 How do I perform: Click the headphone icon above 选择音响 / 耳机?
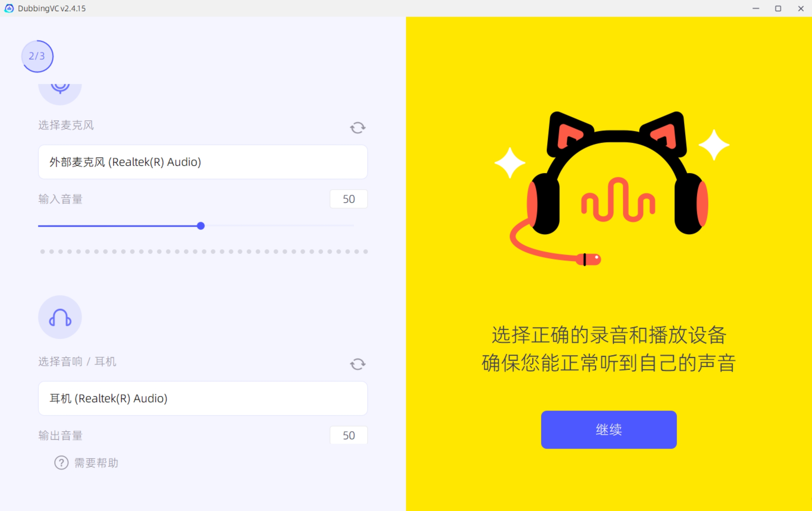pos(60,317)
